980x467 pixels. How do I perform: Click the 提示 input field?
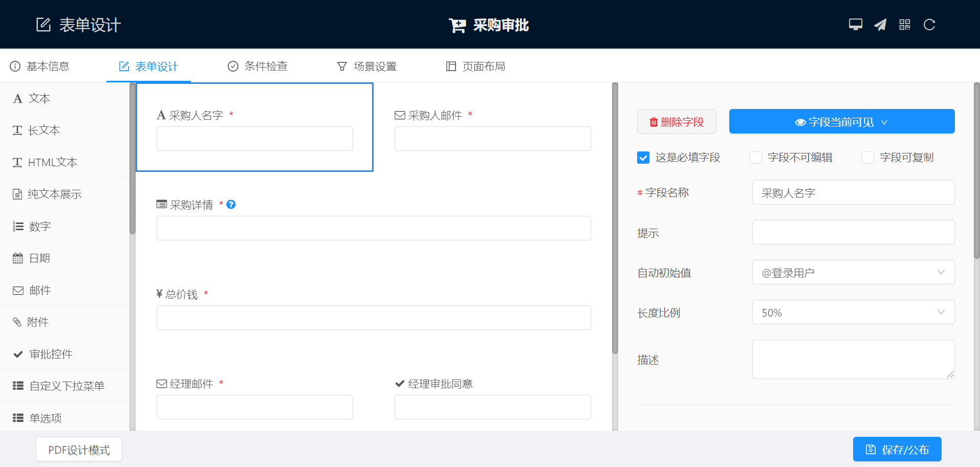tap(853, 232)
